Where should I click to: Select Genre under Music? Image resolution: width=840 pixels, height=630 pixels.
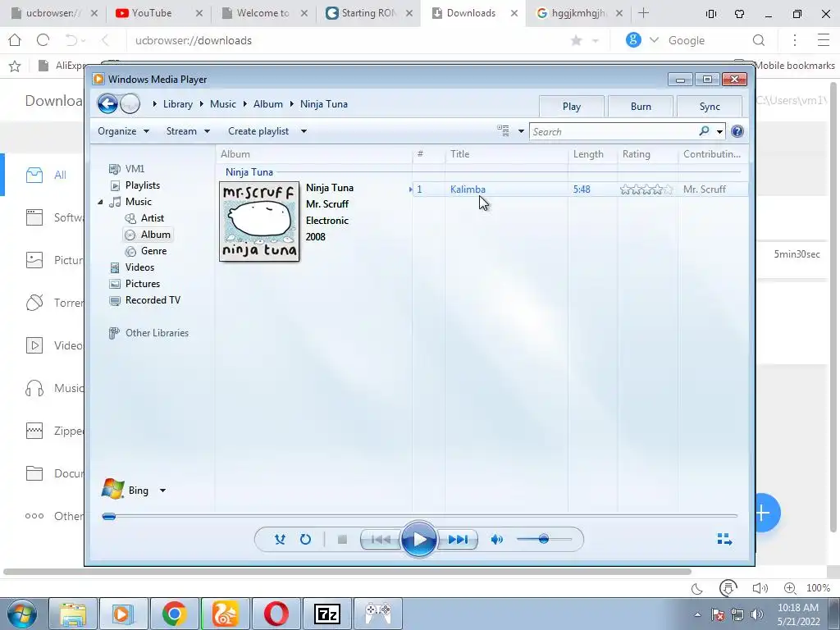coord(146,251)
